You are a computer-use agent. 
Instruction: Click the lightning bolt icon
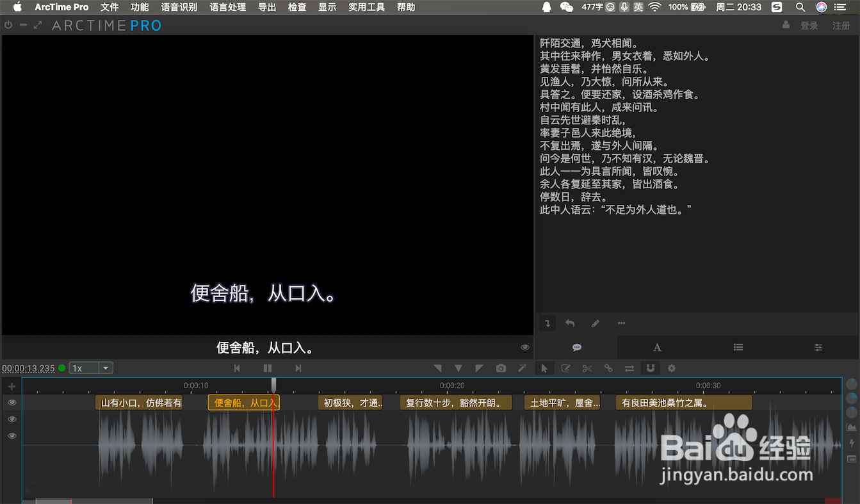[x=852, y=443]
